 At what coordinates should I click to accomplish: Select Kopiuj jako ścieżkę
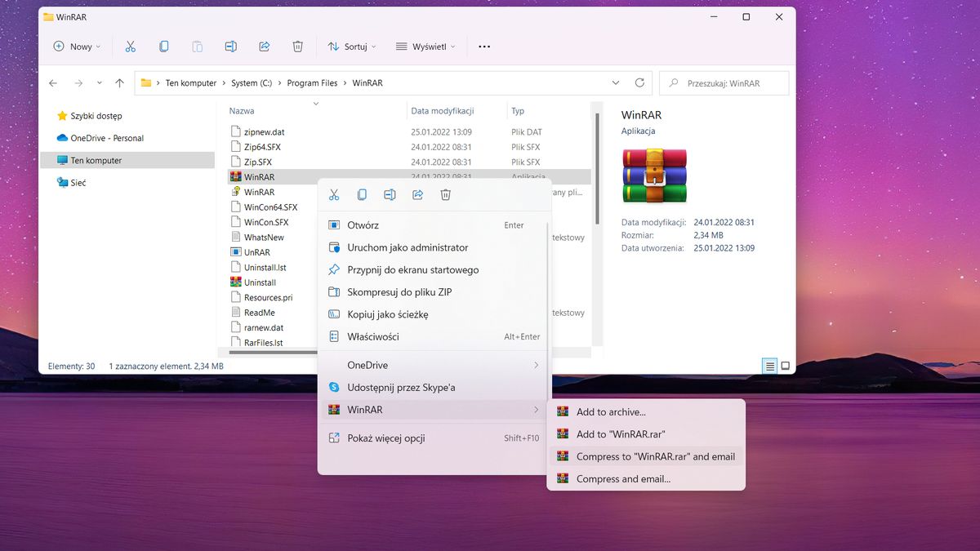pyautogui.click(x=434, y=314)
